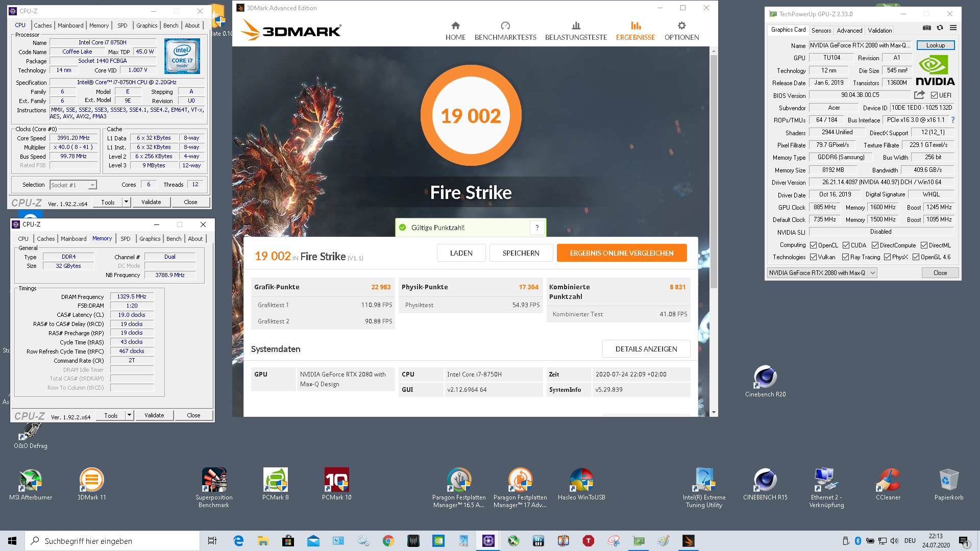Open the 3DMark 11 desktop icon
The width and height of the screenshot is (980, 551).
(x=92, y=485)
